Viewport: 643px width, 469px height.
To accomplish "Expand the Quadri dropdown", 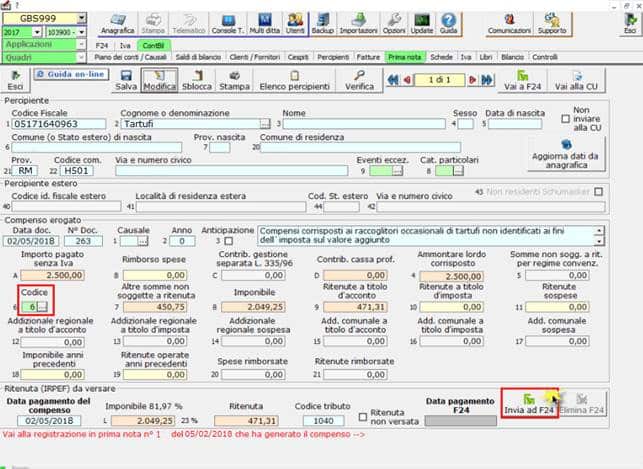I will tap(81, 57).
